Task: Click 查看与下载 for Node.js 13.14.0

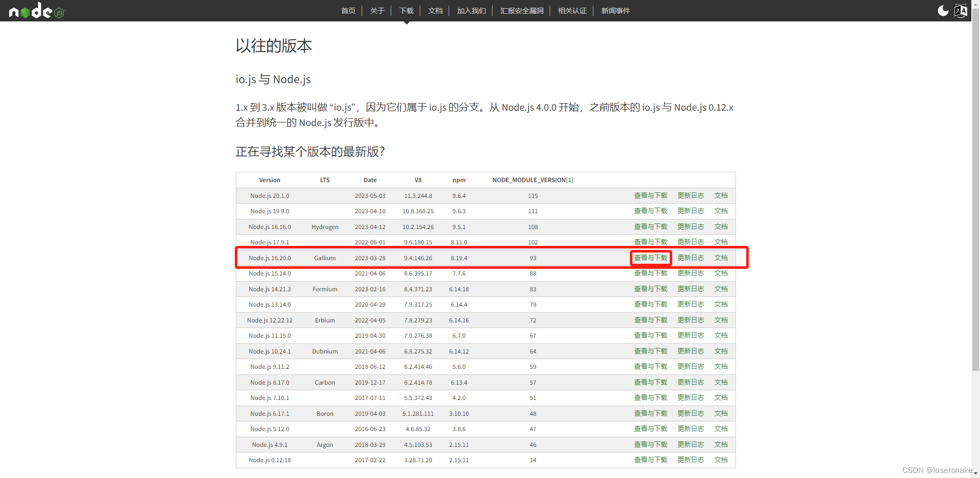Action: tap(651, 305)
